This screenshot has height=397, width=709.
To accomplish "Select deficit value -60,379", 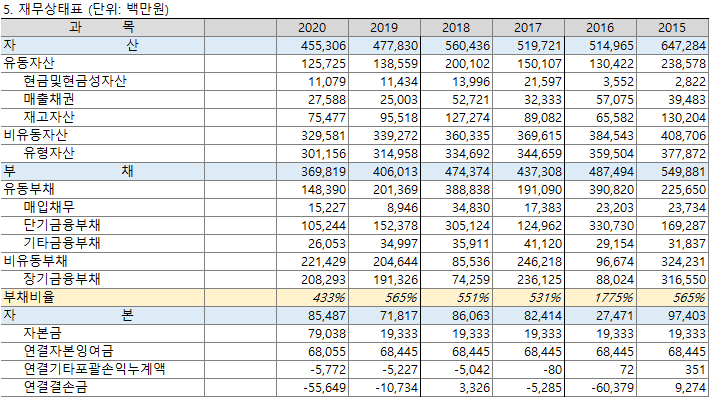I will coord(613,388).
